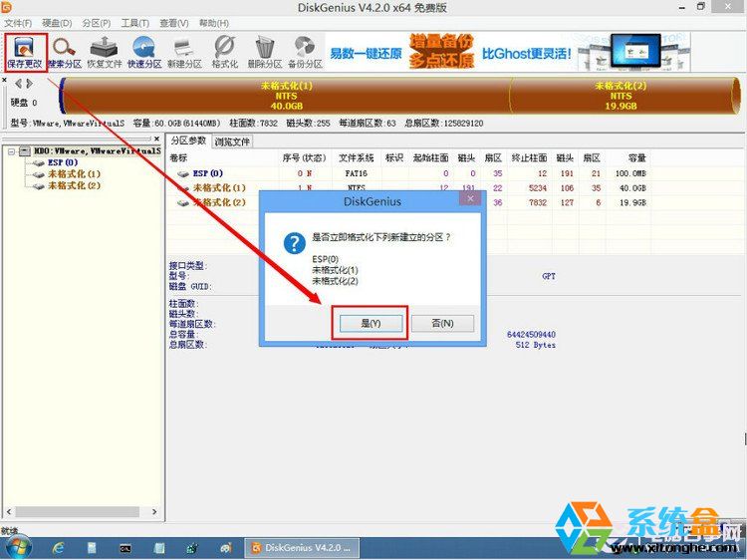This screenshot has width=747, height=560.
Task: Click the FAT16 file system cell
Action: (356, 173)
